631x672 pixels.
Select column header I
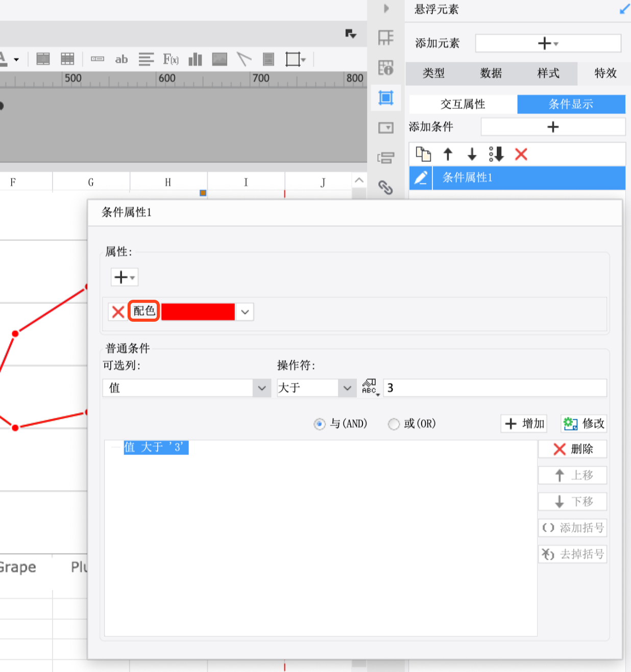[246, 182]
